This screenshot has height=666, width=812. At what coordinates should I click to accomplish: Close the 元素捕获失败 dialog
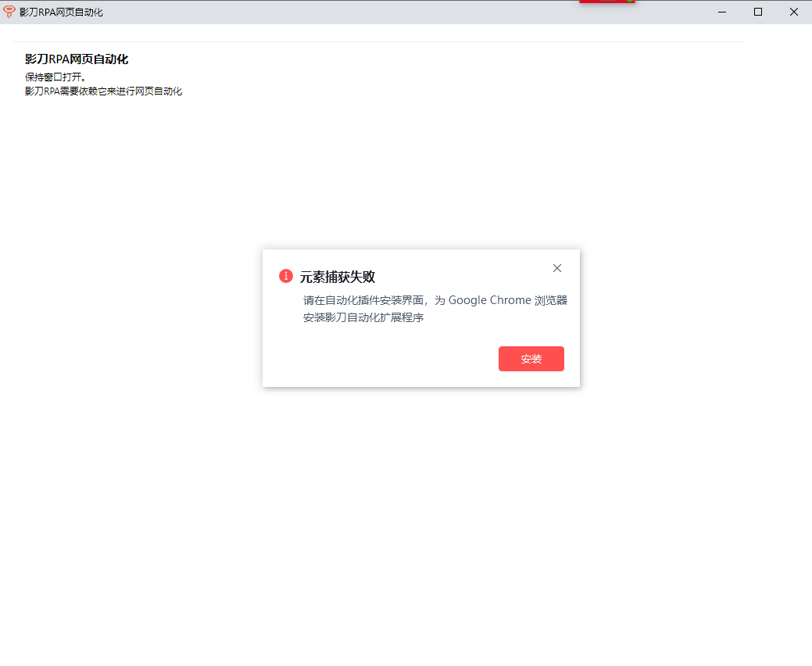coord(556,268)
